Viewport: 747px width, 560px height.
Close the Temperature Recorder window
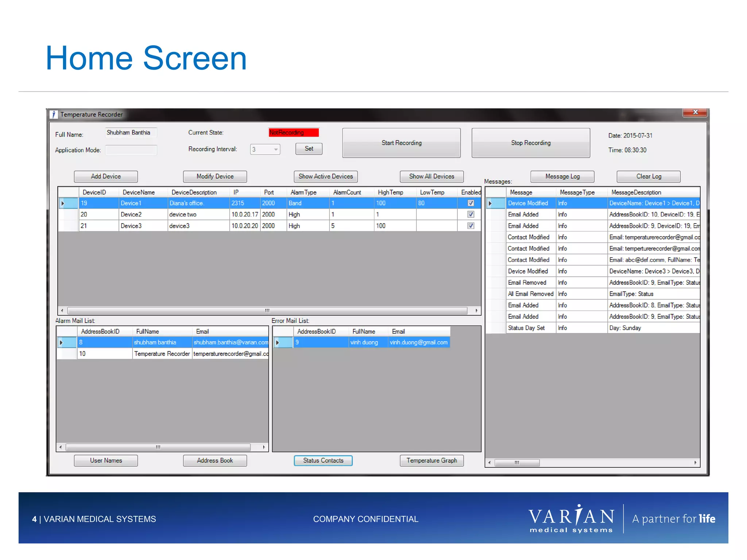pyautogui.click(x=695, y=112)
